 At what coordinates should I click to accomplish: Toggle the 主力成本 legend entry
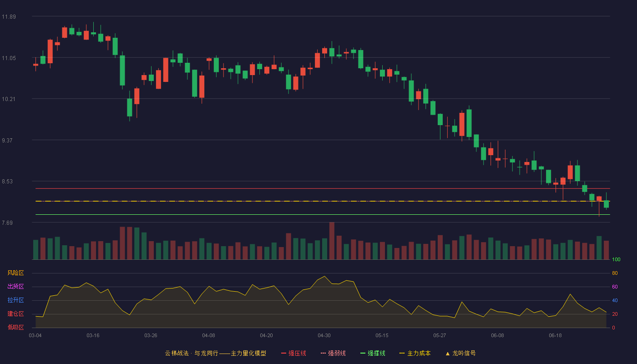point(415,353)
